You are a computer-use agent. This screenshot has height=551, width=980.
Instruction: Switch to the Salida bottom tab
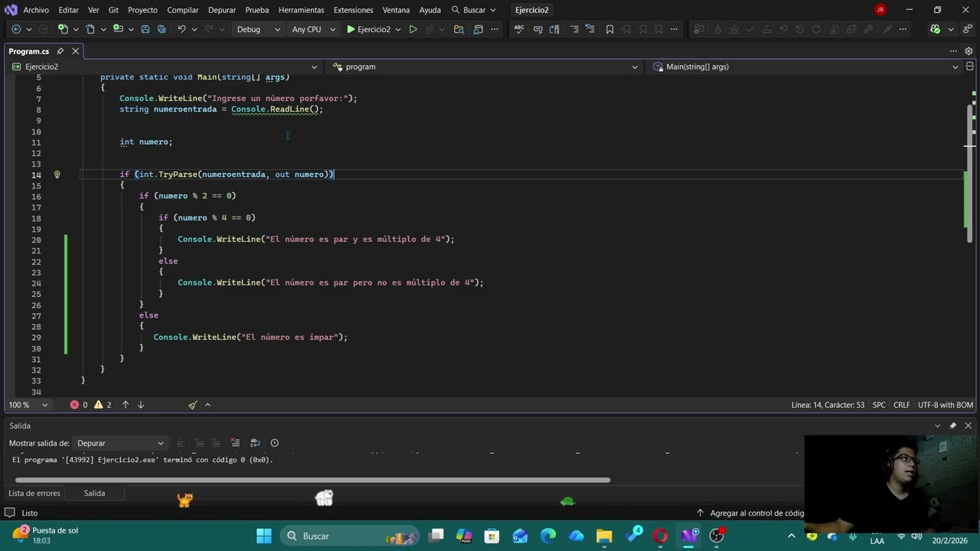point(94,494)
